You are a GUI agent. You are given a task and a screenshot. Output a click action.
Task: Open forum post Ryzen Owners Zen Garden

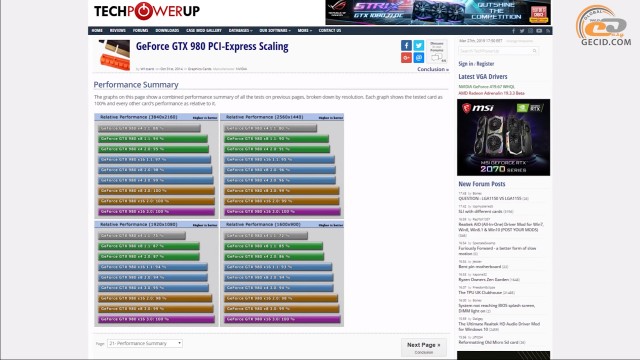(x=483, y=280)
